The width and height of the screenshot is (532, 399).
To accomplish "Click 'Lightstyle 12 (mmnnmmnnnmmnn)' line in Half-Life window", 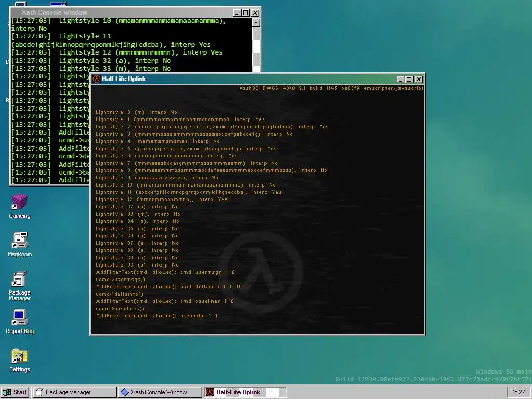I will pyautogui.click(x=162, y=199).
